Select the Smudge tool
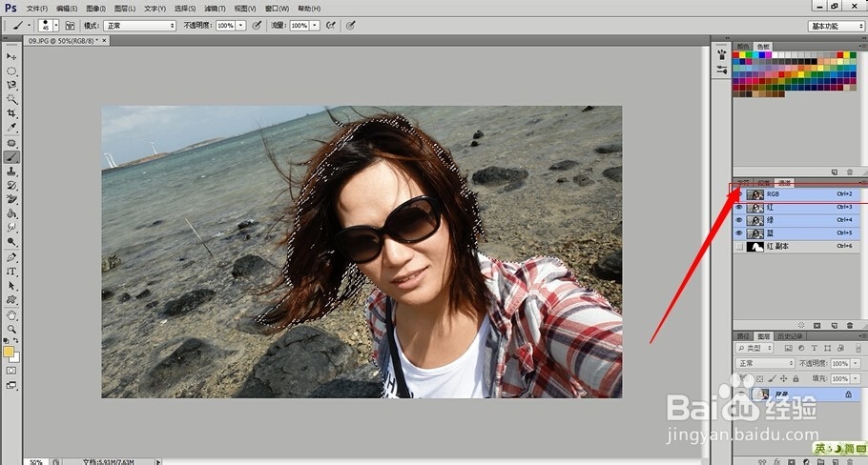 click(x=11, y=228)
